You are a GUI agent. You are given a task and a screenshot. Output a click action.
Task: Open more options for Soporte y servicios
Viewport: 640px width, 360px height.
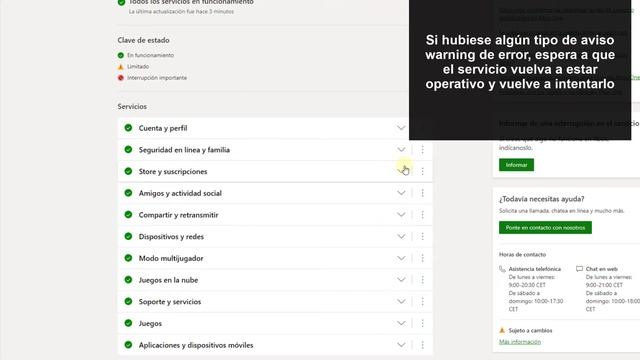click(422, 302)
